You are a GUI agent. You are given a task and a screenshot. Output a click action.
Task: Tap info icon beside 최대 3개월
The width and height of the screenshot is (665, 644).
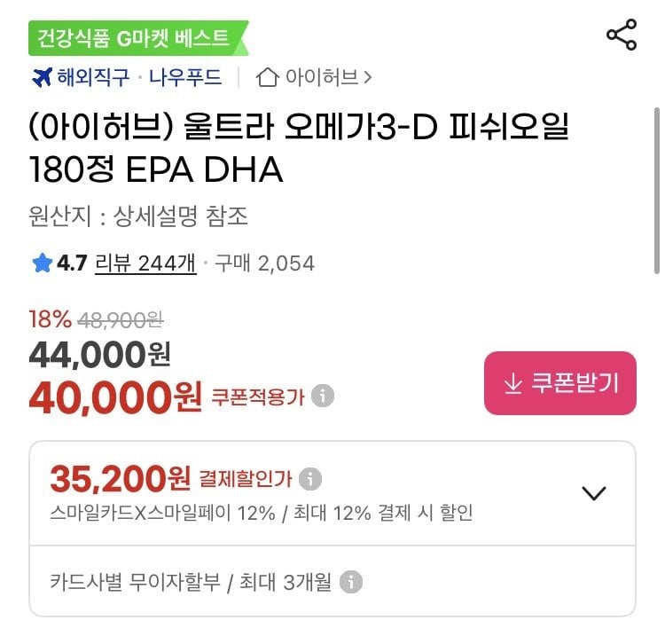click(352, 582)
